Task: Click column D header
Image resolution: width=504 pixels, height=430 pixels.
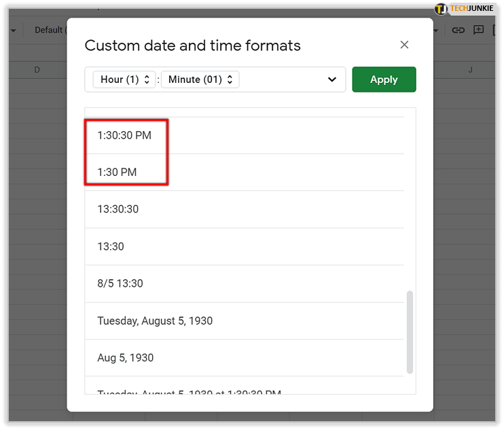Action: point(37,70)
